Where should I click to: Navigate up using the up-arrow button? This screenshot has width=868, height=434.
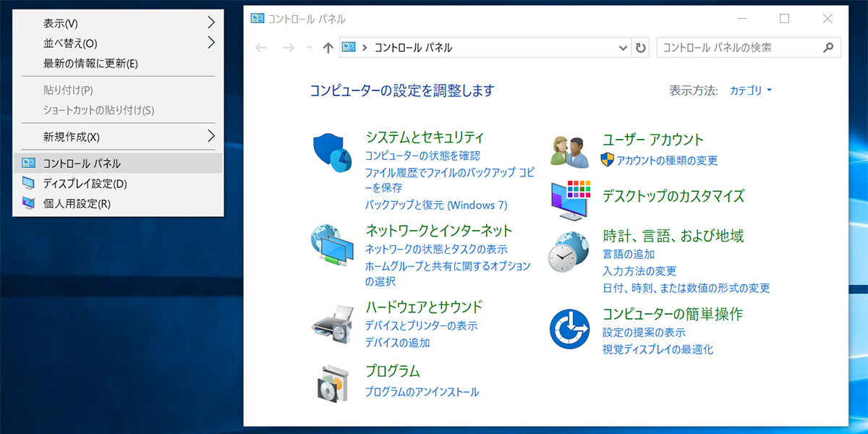point(328,47)
